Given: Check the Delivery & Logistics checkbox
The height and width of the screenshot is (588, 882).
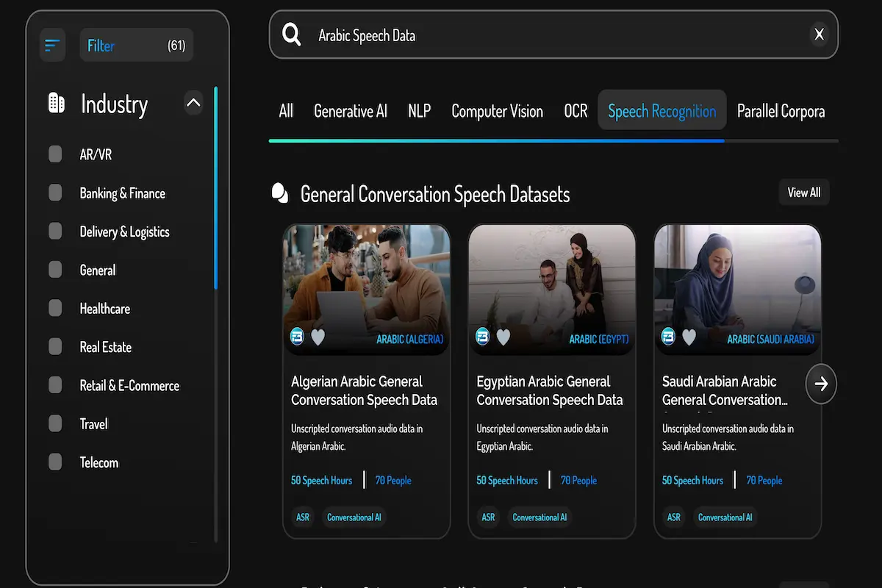Looking at the screenshot, I should (55, 231).
